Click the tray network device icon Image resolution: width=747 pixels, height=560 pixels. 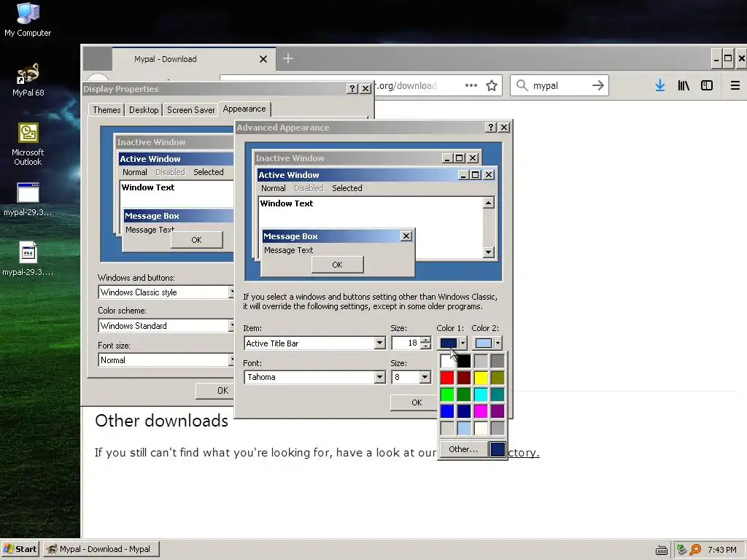click(x=682, y=550)
